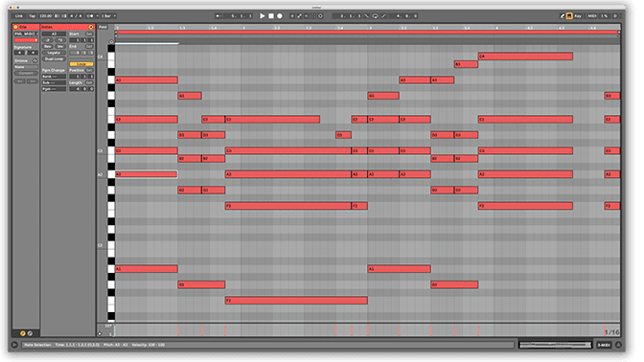
Task: Toggle the arrangement Loop switch icon
Action: pyautogui.click(x=375, y=16)
